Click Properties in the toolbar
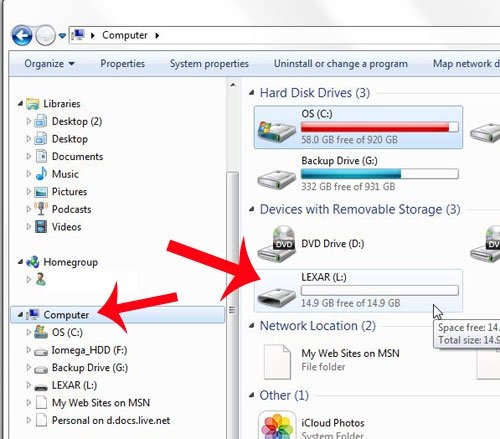 click(122, 63)
